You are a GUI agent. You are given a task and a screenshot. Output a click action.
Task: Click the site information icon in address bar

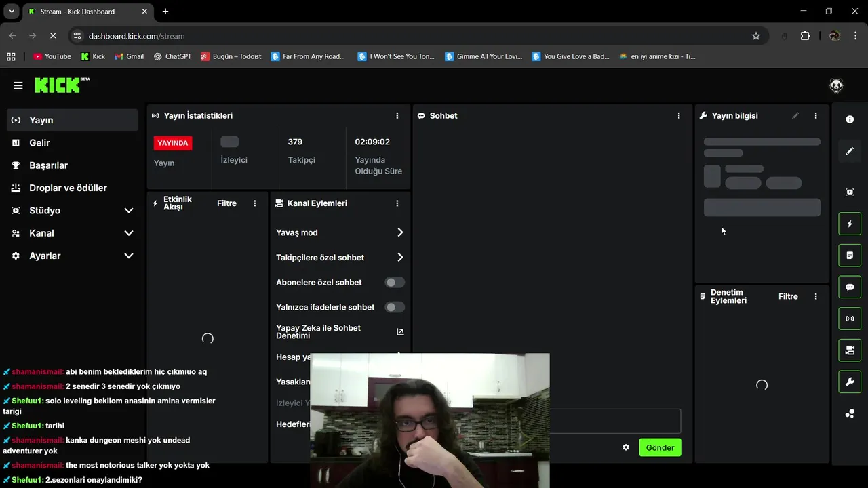pos(77,36)
